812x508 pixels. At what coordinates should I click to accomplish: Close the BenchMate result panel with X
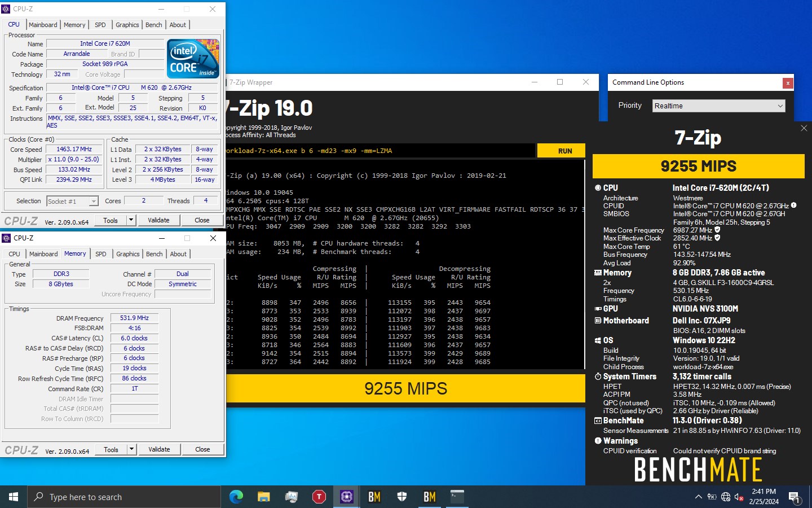tap(804, 128)
